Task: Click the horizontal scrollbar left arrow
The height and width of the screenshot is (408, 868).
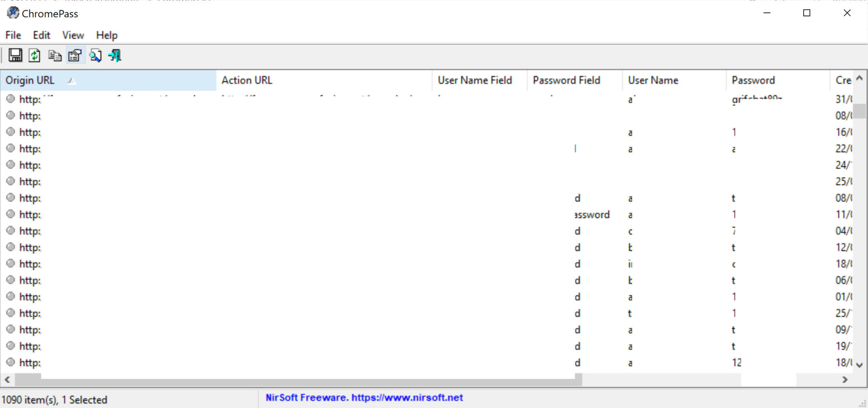Action: (x=7, y=380)
